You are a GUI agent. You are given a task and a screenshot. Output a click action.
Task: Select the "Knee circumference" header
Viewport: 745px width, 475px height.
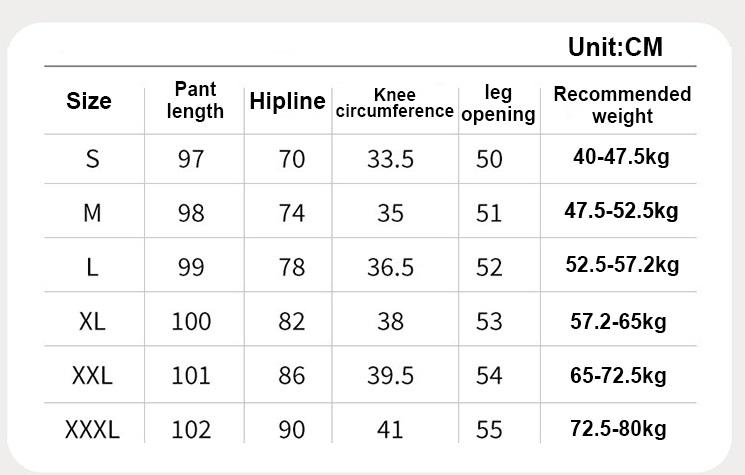pos(394,102)
